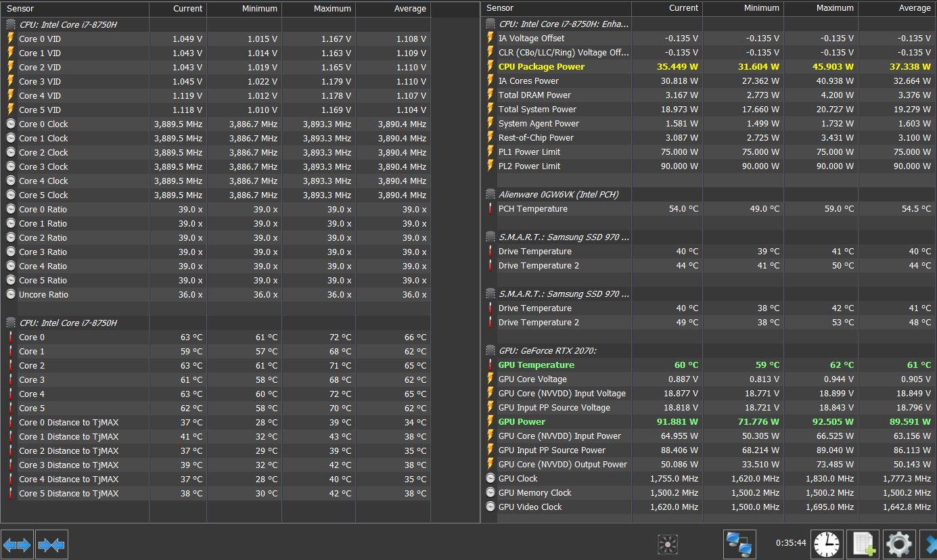The height and width of the screenshot is (560, 937).
Task: Start logging with the document plus icon
Action: (x=863, y=544)
